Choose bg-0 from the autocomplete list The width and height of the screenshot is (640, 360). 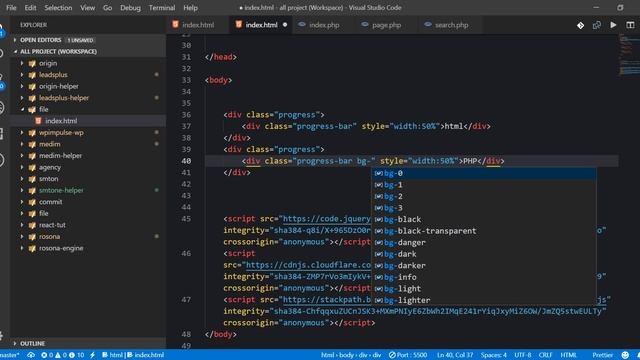484,173
